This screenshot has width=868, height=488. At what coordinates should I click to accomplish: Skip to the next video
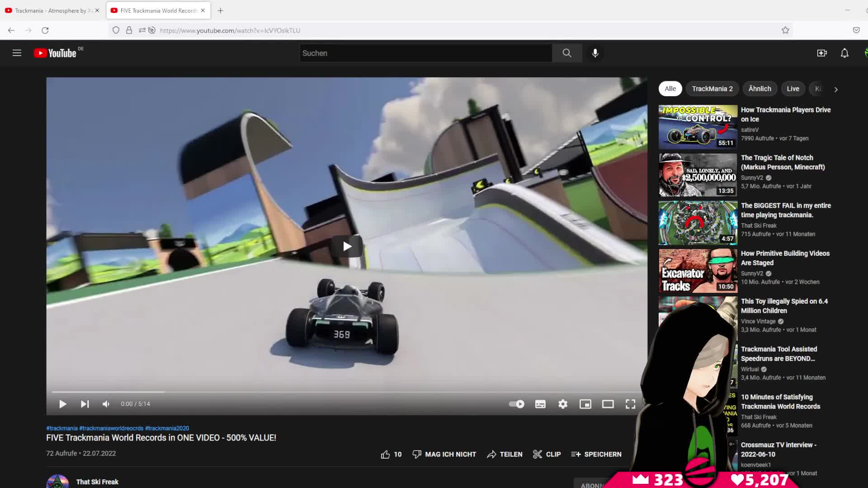click(x=85, y=404)
